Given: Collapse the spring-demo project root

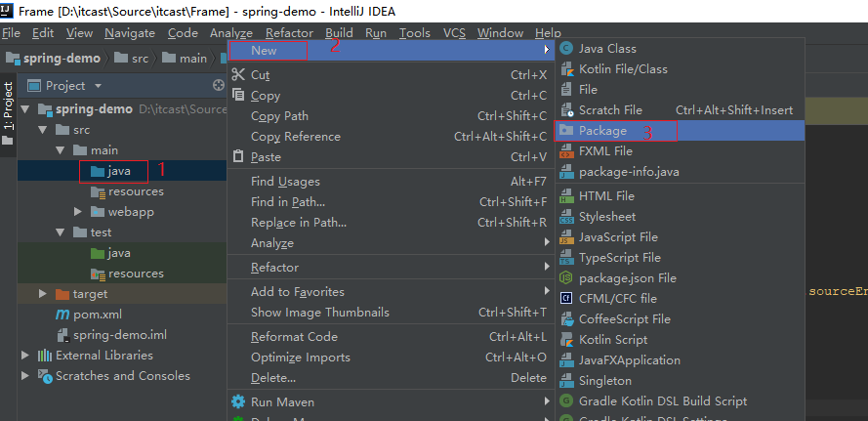Looking at the screenshot, I should tap(25, 109).
